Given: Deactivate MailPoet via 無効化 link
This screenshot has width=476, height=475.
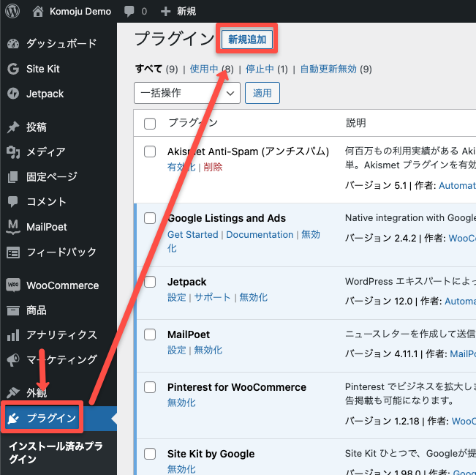Looking at the screenshot, I should tap(208, 350).
